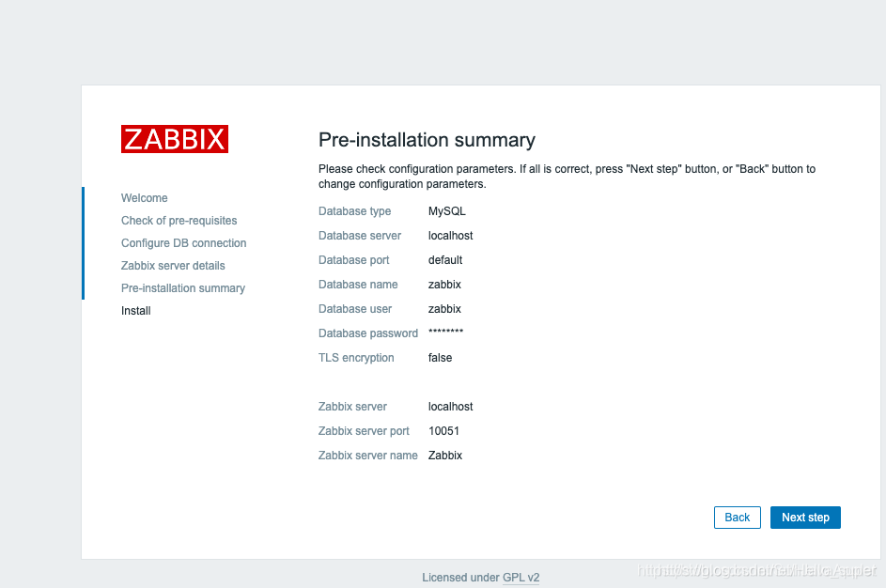Click the TLS encryption label

click(x=356, y=358)
